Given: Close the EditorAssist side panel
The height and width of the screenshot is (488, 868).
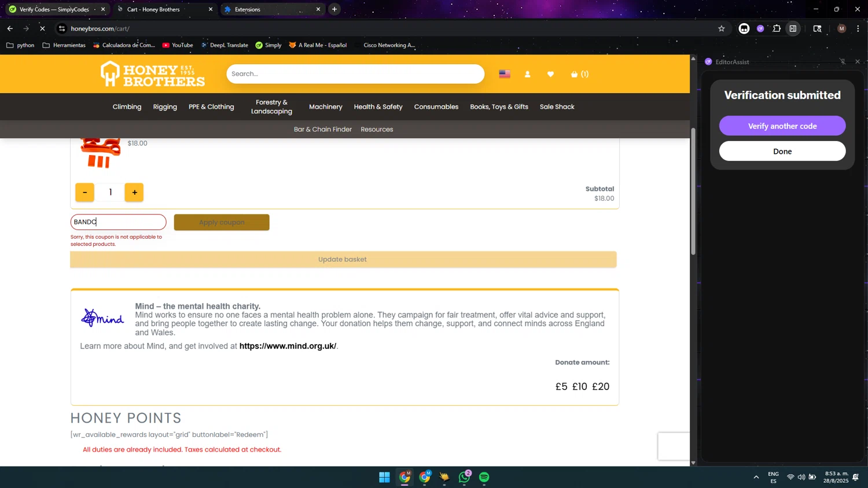Looking at the screenshot, I should pyautogui.click(x=858, y=61).
